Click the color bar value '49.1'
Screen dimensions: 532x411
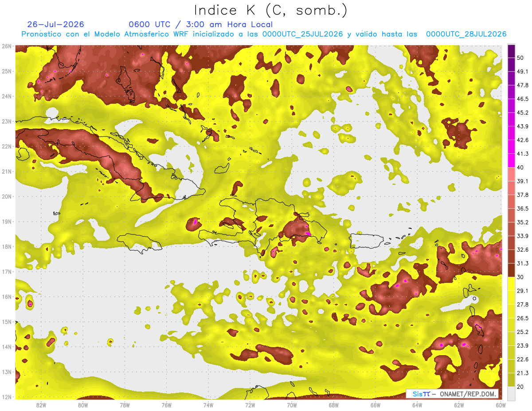(523, 71)
